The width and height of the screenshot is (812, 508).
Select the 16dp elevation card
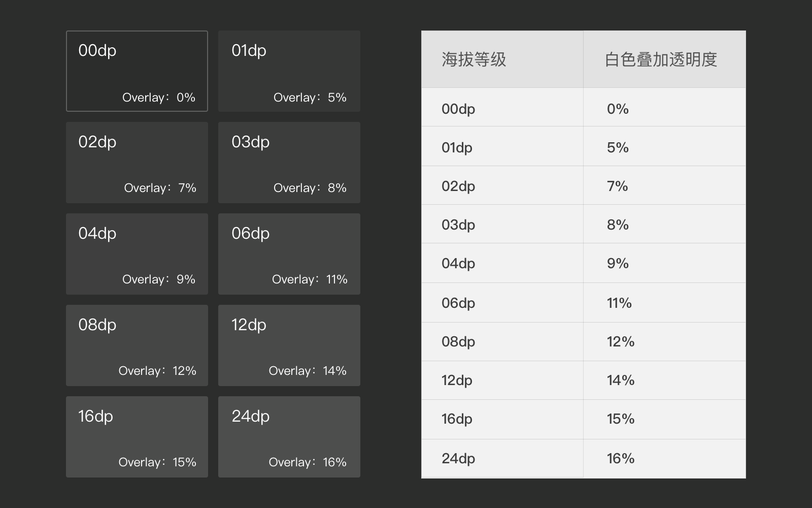coord(137,436)
